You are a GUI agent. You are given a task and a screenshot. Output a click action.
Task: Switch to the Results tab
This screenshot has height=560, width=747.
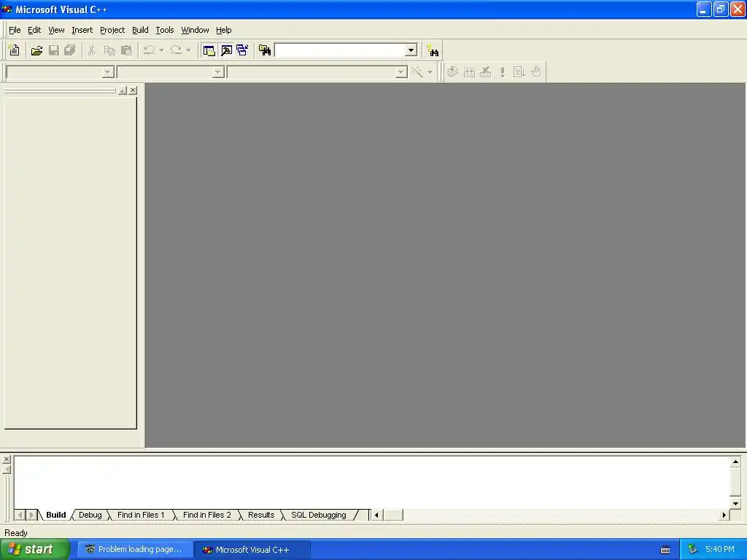pyautogui.click(x=261, y=515)
